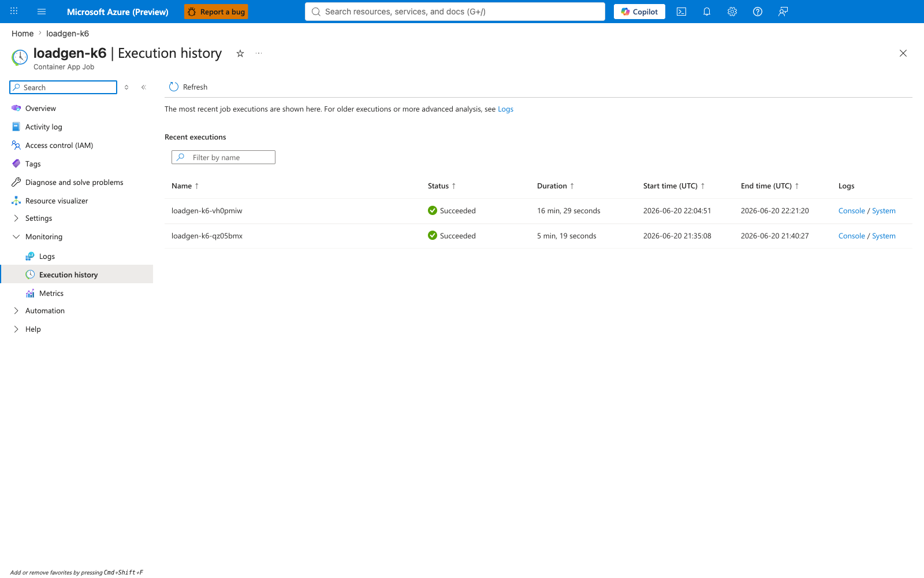Open Access control (IAM)

[x=59, y=145]
